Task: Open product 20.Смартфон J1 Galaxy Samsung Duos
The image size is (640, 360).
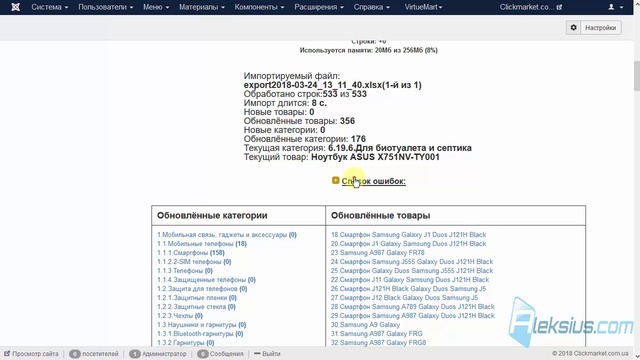Action: pyautogui.click(x=408, y=244)
